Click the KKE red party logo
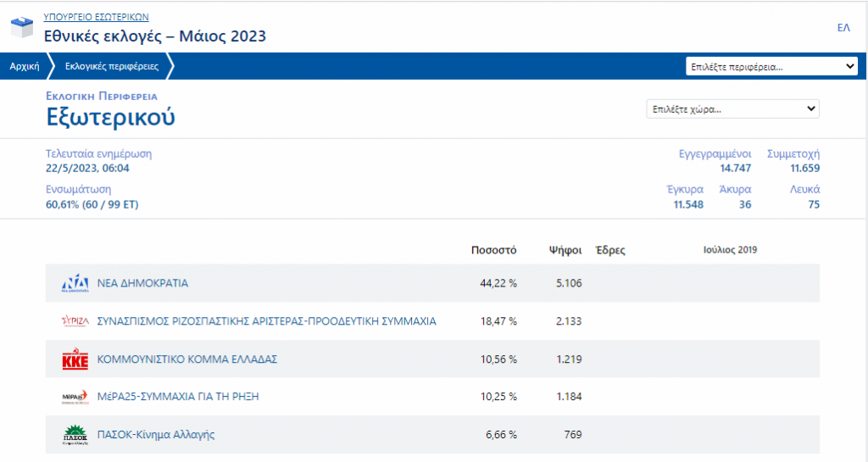Screen dimensions: 868x462 pyautogui.click(x=75, y=359)
